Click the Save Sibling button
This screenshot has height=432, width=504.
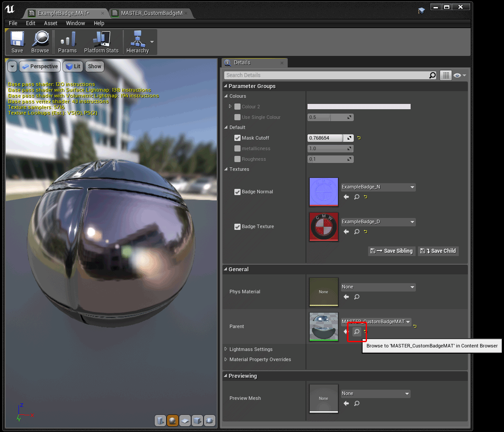391,251
